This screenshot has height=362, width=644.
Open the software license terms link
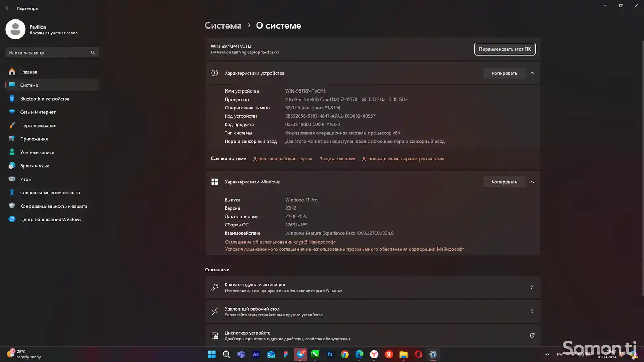coord(344,249)
